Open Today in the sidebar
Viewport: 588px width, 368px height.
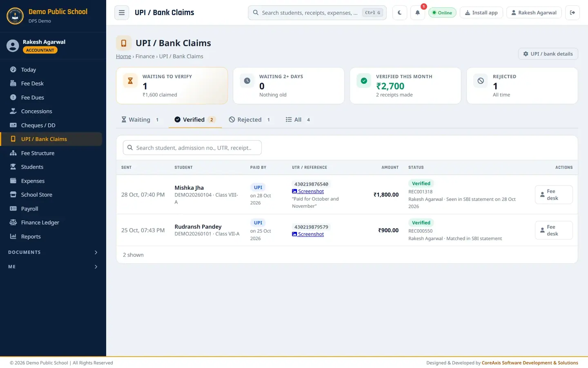tap(51, 70)
